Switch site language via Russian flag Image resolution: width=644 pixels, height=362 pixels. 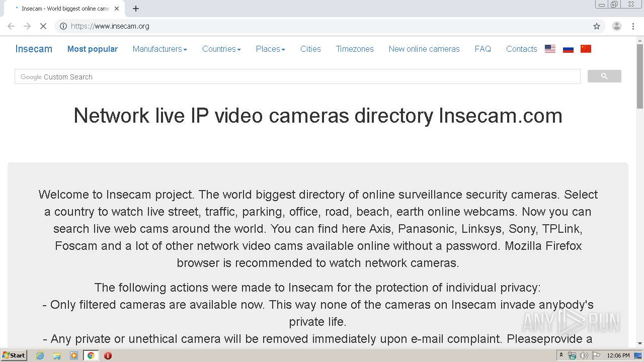coord(568,49)
